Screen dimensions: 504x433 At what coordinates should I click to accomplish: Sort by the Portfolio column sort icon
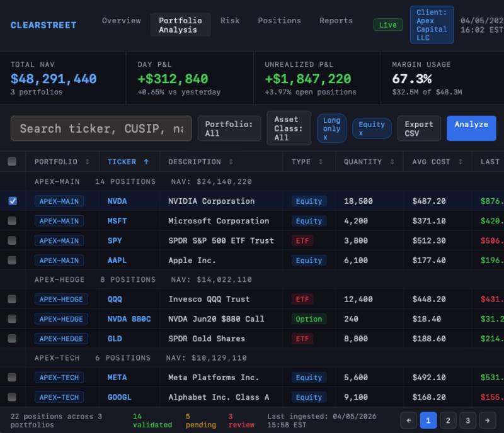tap(88, 162)
